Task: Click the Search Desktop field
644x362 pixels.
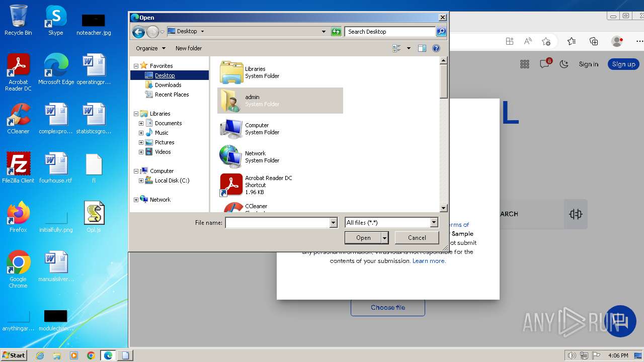Action: [x=390, y=32]
